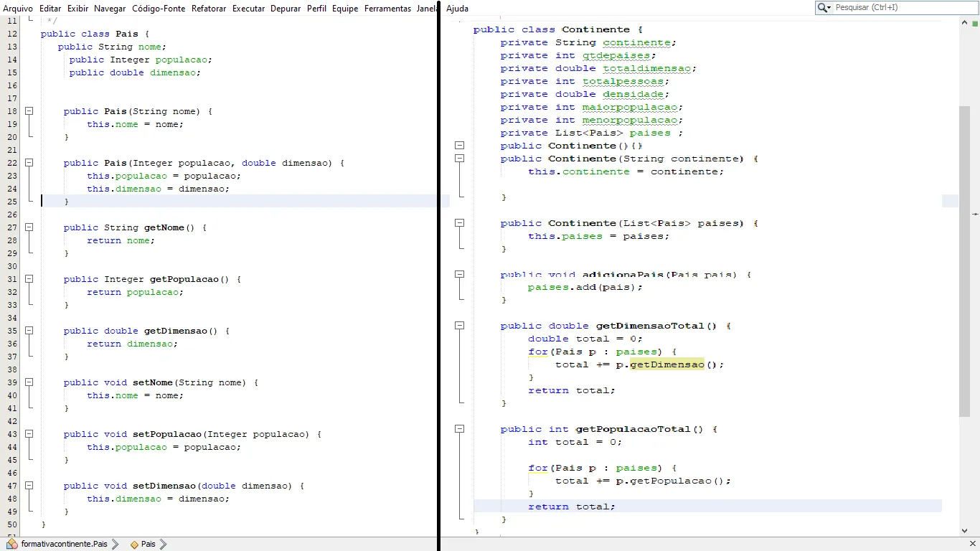Viewport: 980px width, 551px height.
Task: Collapse the Continente(List<Pais> paises) fold
Action: 460,222
